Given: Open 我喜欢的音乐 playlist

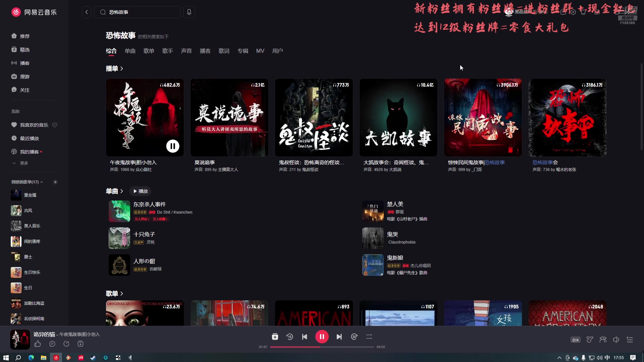Looking at the screenshot, I should 30,125.
